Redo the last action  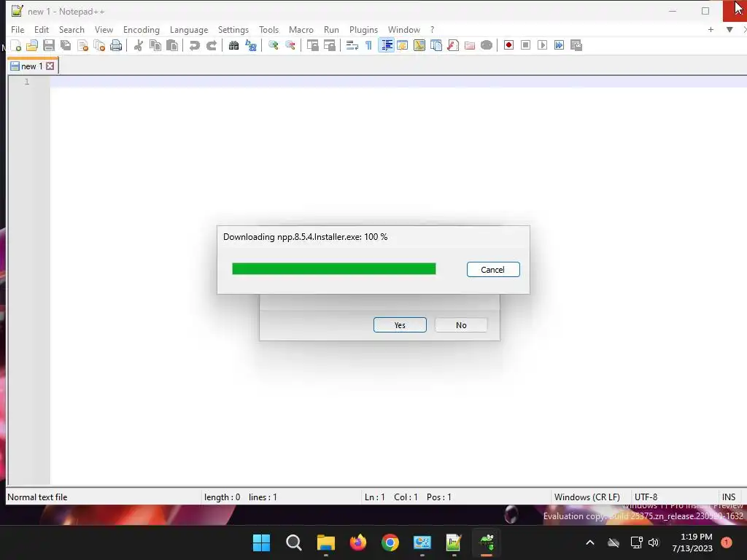212,45
